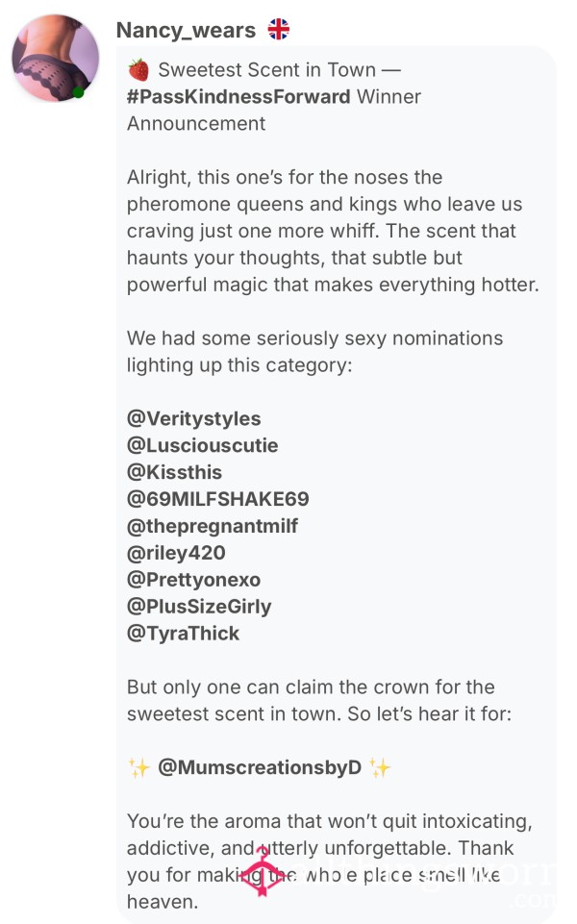Click the green online status dot

coord(78,92)
